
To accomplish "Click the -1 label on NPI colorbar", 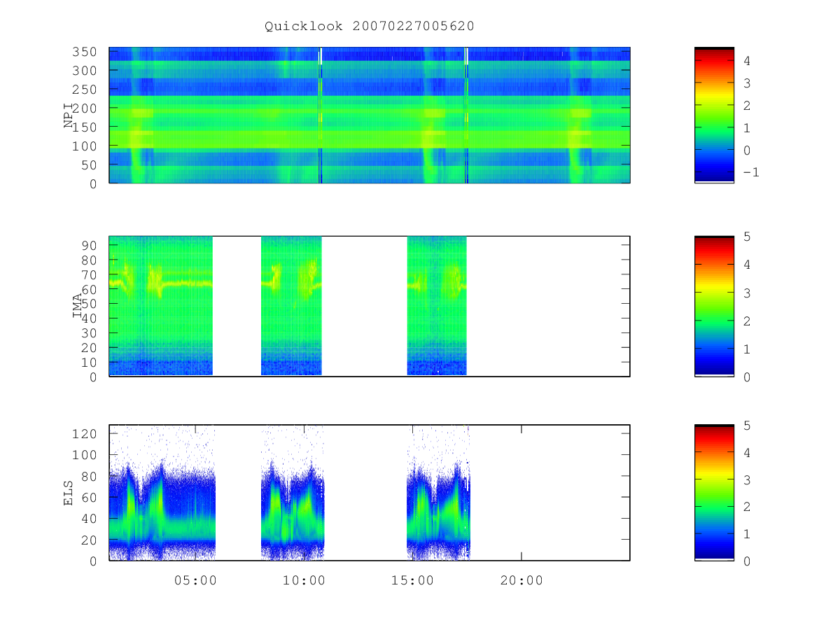I will click(750, 173).
